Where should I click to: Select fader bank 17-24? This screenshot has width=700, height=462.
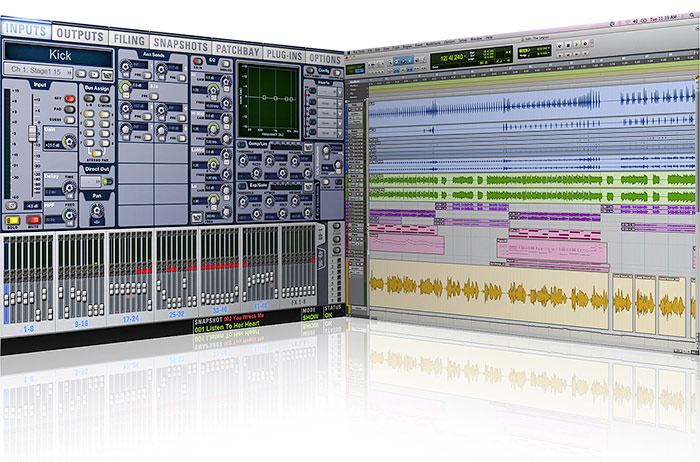[130, 319]
